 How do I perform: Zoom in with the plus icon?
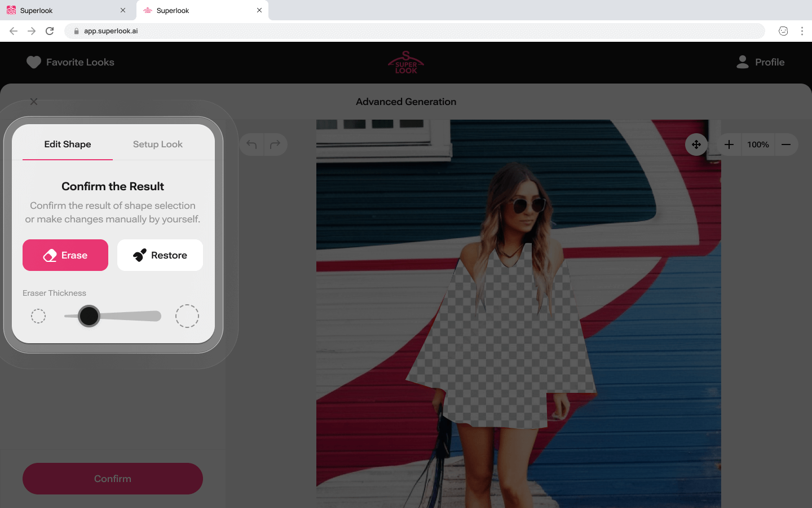point(729,144)
